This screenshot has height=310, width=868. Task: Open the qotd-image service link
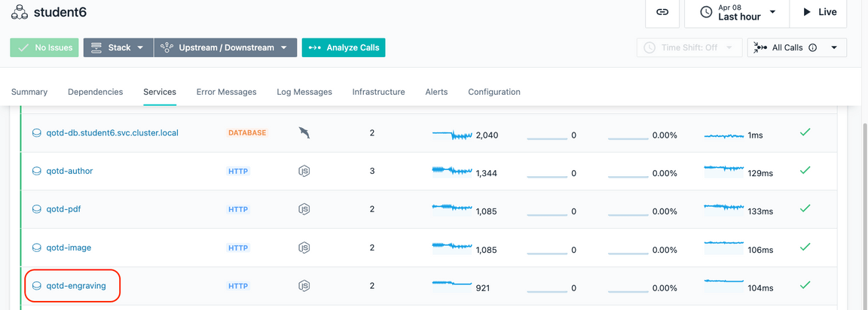click(x=69, y=248)
